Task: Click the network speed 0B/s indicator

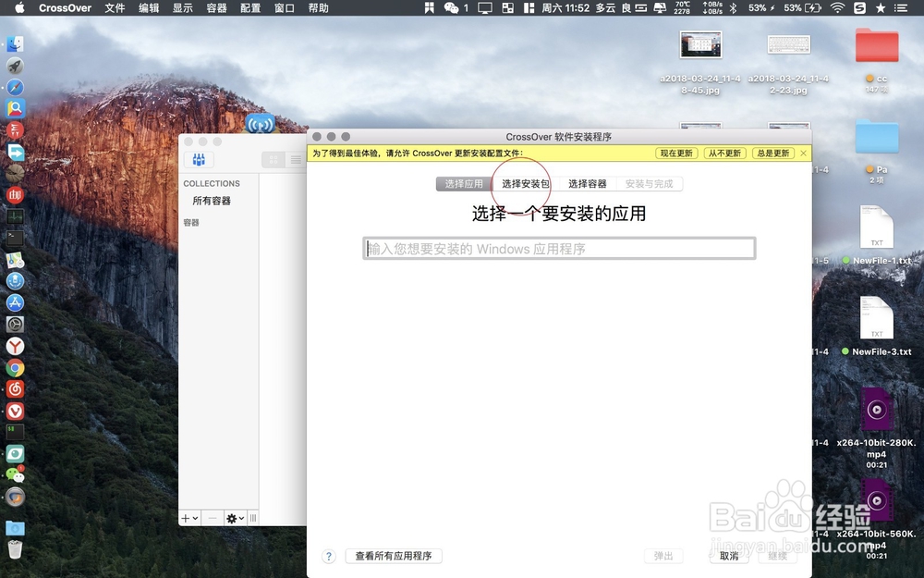Action: tap(711, 7)
